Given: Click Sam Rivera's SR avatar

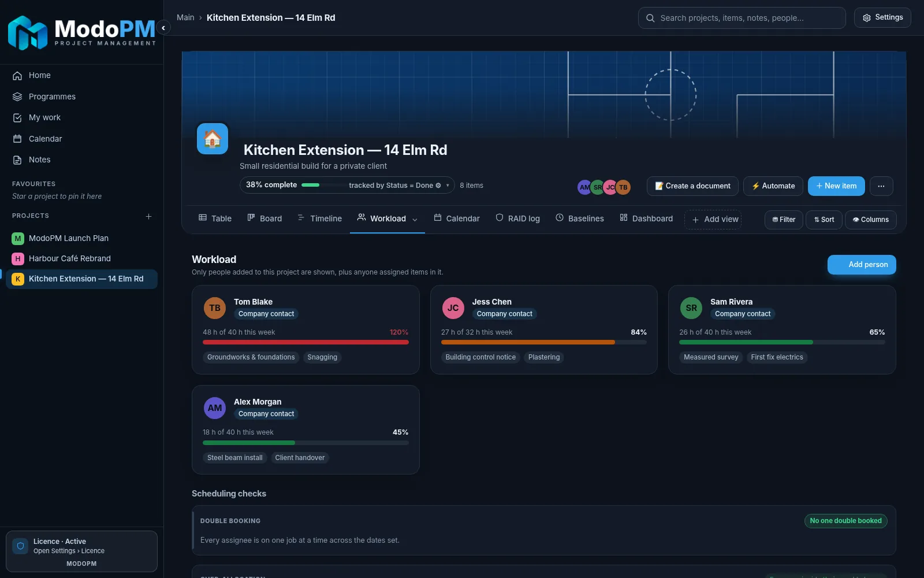Looking at the screenshot, I should [691, 308].
